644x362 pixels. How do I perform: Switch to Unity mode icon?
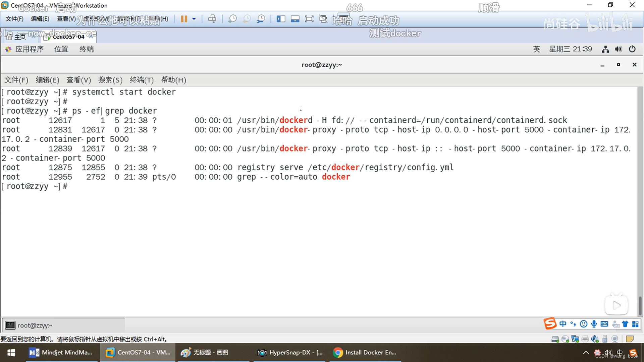(x=323, y=19)
